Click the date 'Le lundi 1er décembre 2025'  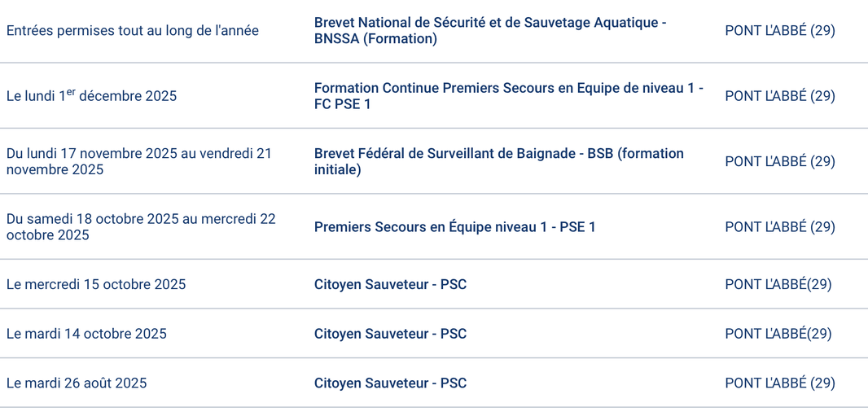click(91, 96)
